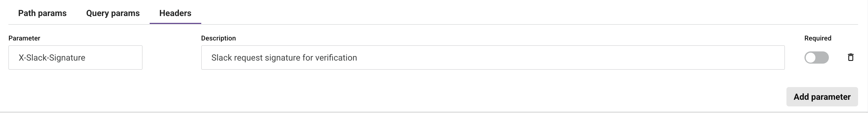The height and width of the screenshot is (113, 868).
Task: Focus the X-Slack-Signature parameter name field
Action: coord(75,58)
